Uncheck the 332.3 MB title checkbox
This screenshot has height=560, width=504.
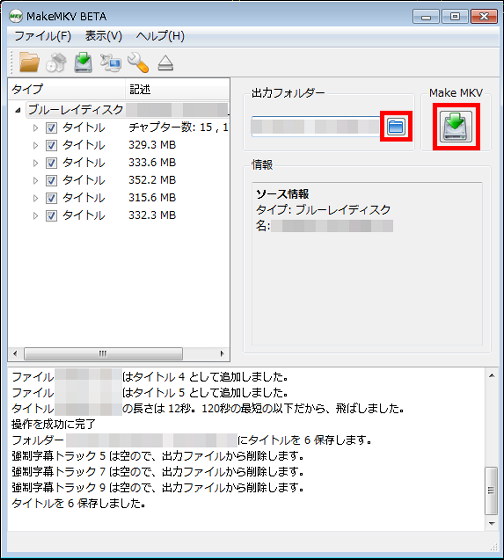[51, 215]
